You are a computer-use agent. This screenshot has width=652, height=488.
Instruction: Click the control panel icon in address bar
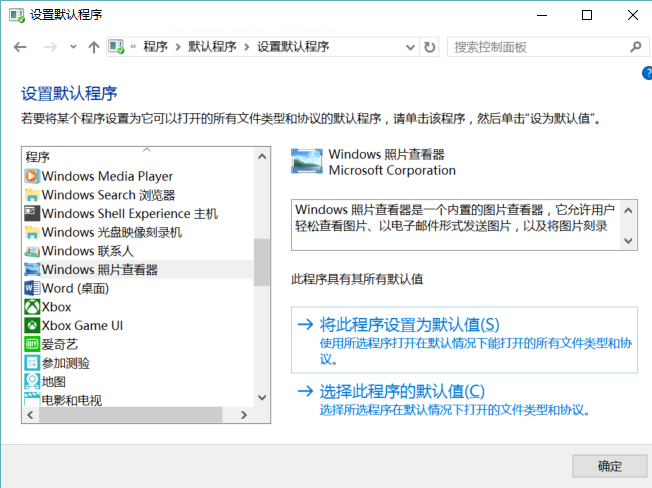pos(116,47)
